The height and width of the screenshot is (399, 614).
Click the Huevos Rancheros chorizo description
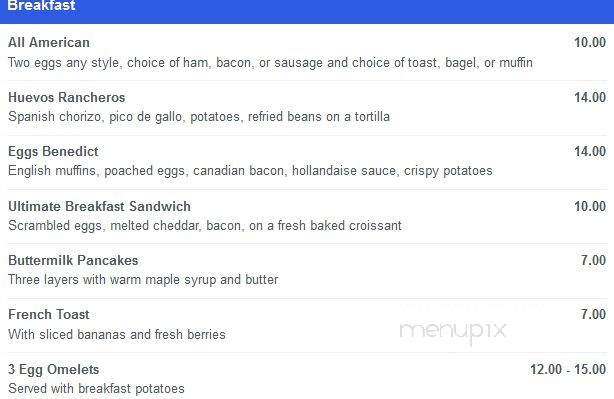click(199, 117)
